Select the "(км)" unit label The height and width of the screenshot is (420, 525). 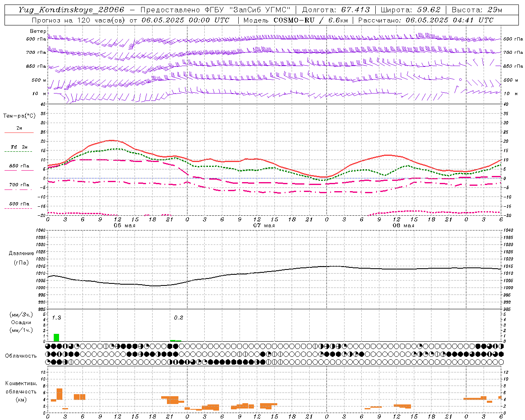tap(21, 399)
